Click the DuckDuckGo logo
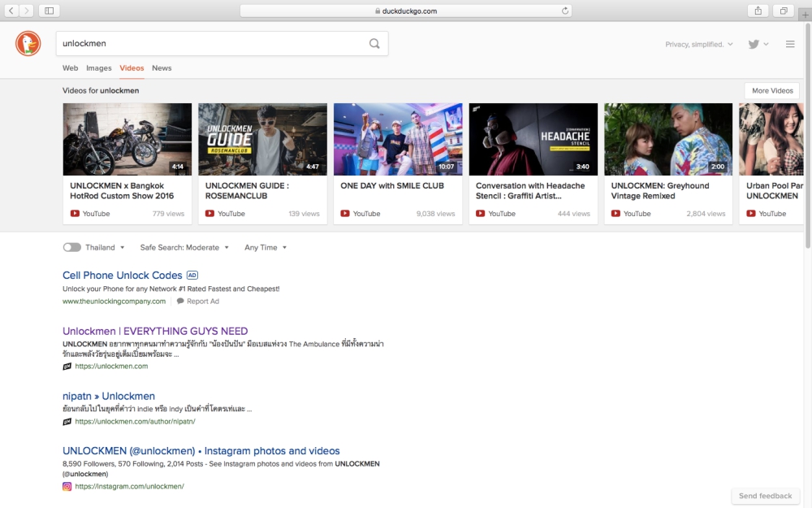Screen dimensions: 812x508 (x=28, y=44)
